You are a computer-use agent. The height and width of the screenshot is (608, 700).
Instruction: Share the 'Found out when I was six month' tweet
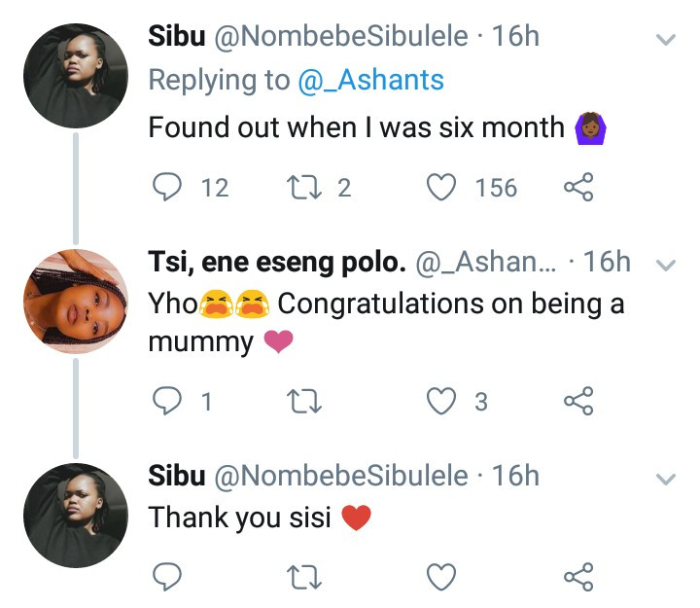click(578, 187)
